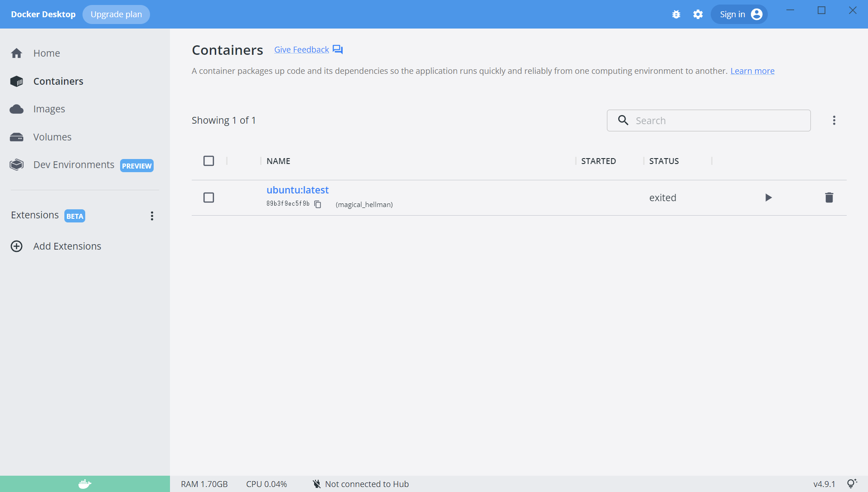Image resolution: width=868 pixels, height=492 pixels.
Task: Click the lightbulb tips icon
Action: [852, 483]
